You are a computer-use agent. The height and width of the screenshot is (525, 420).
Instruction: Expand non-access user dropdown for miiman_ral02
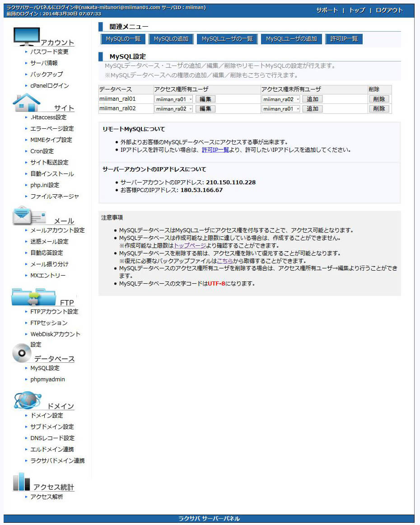click(x=281, y=109)
